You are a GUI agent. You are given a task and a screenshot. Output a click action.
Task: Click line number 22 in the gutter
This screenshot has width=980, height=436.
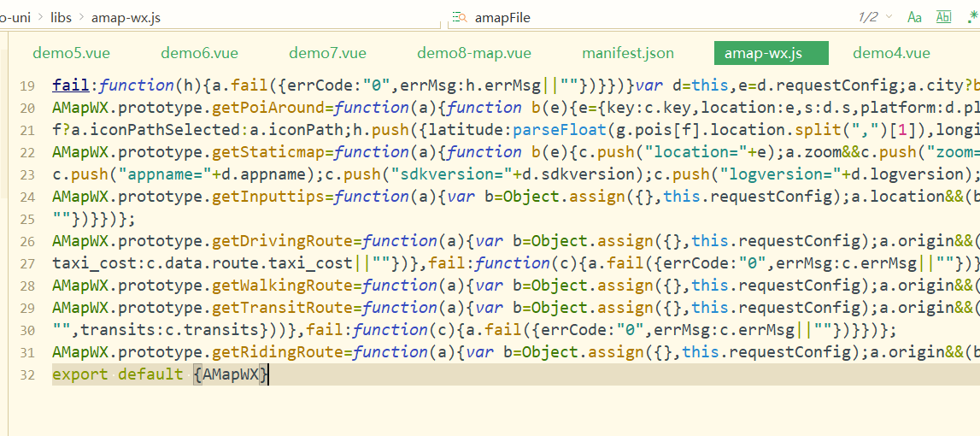26,152
